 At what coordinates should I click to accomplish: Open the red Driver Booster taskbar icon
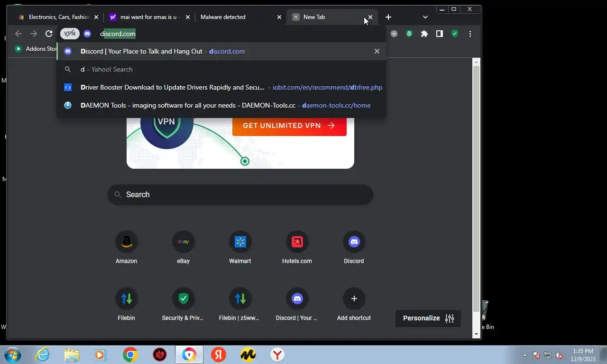point(160,355)
